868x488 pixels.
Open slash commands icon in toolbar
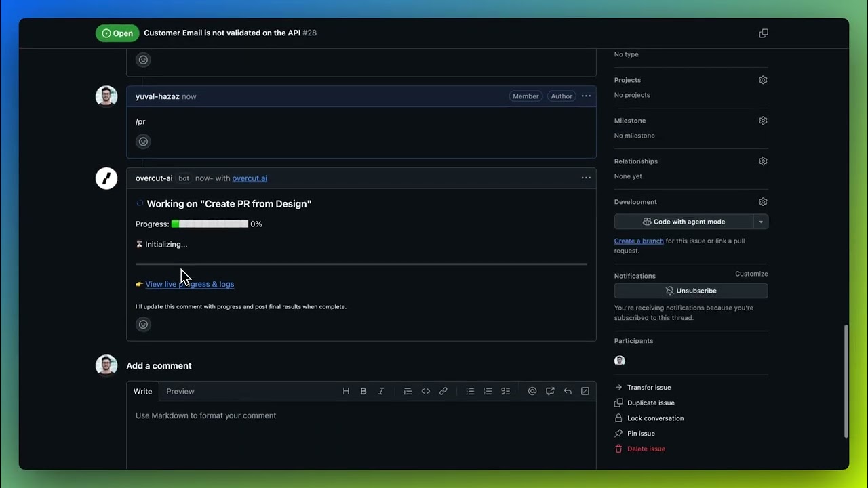coord(585,391)
